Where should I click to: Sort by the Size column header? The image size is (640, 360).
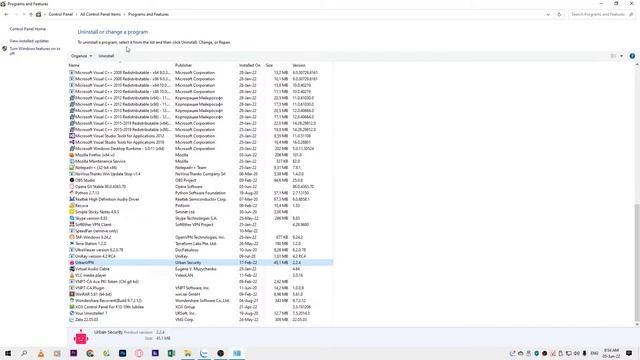[277, 65]
